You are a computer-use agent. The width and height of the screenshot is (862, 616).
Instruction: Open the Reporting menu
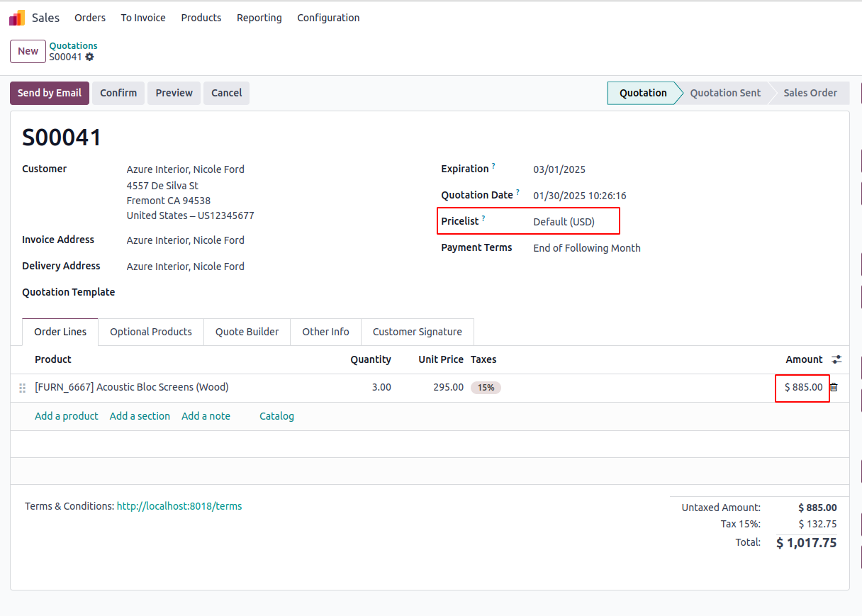(259, 18)
